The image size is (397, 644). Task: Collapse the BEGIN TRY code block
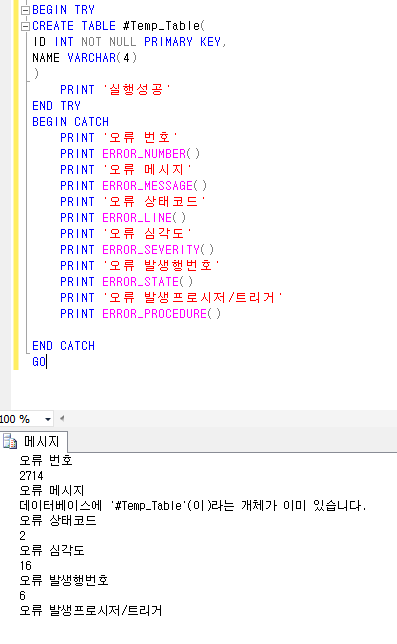pyautogui.click(x=25, y=10)
